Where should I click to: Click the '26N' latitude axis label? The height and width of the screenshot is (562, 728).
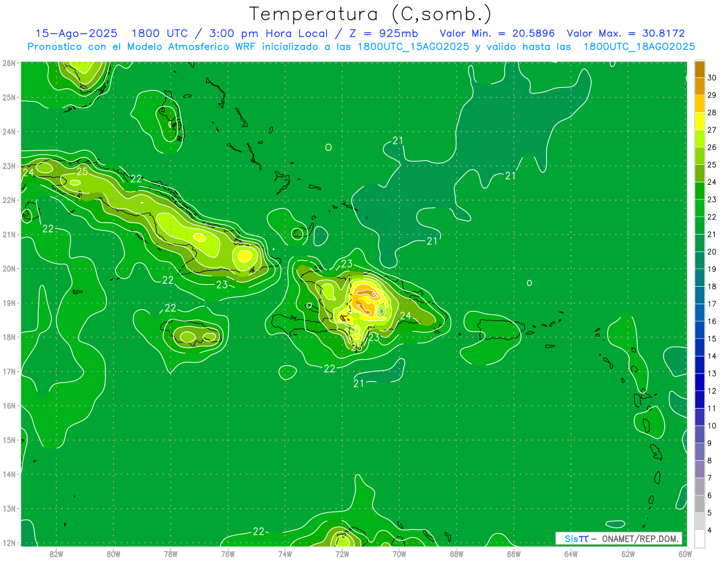[x=9, y=63]
